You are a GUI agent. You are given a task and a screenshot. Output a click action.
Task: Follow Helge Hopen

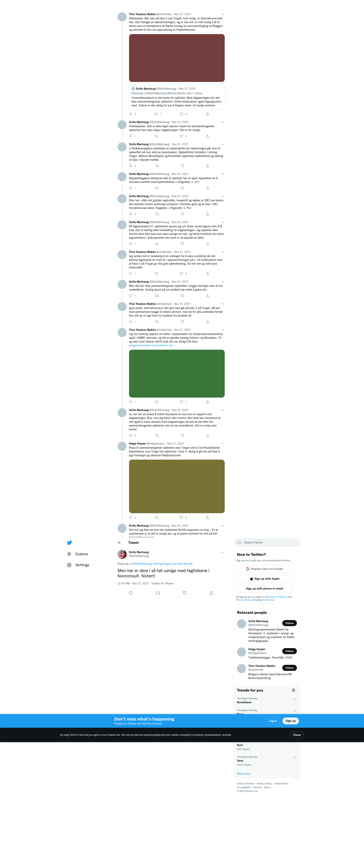[x=289, y=651]
